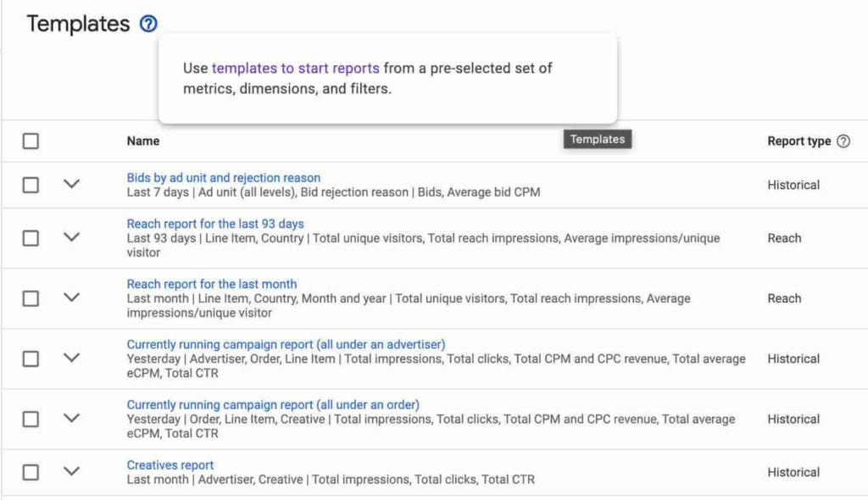Open Currently running campaign report under an order
The width and height of the screenshot is (868, 500).
pos(272,404)
